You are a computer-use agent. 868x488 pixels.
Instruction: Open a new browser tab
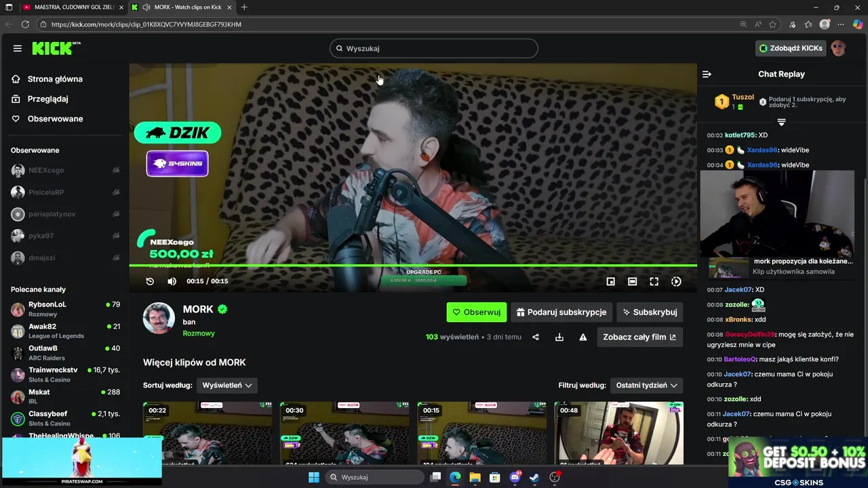click(244, 7)
